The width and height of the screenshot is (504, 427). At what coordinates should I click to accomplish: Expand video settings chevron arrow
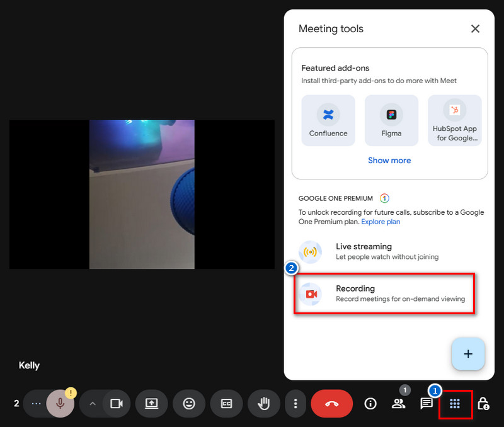[x=93, y=404]
